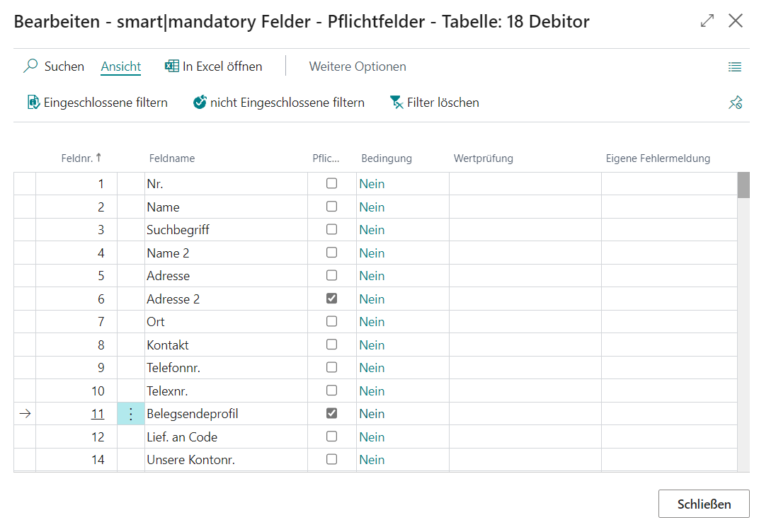Enable the Pflicht checkbox for Name
The width and height of the screenshot is (759, 532).
point(331,206)
